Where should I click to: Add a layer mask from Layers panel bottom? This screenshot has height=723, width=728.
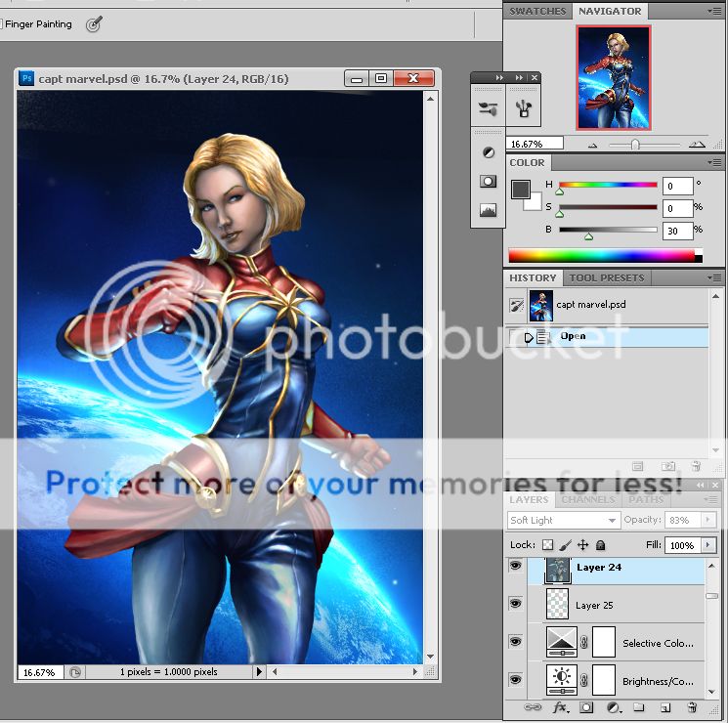pyautogui.click(x=586, y=707)
